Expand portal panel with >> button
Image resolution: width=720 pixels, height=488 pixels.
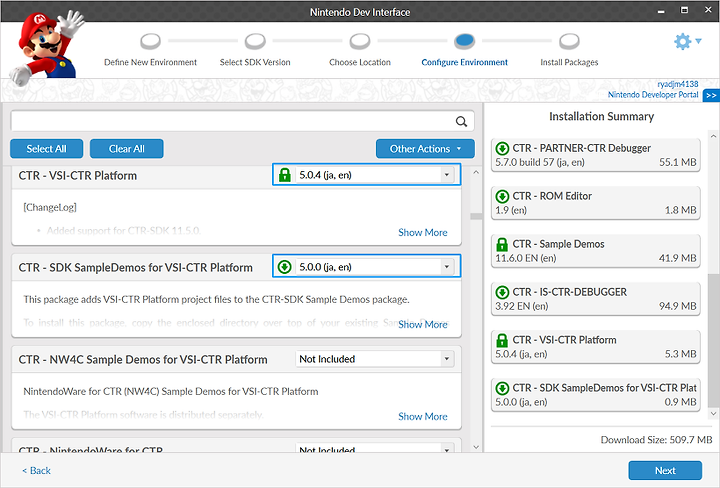[711, 95]
